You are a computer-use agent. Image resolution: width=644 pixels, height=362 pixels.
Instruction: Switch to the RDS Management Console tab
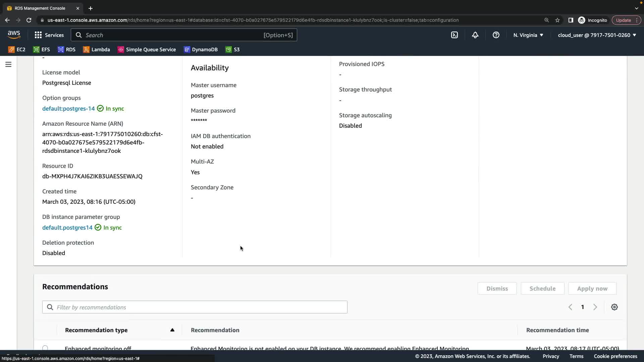[40, 8]
